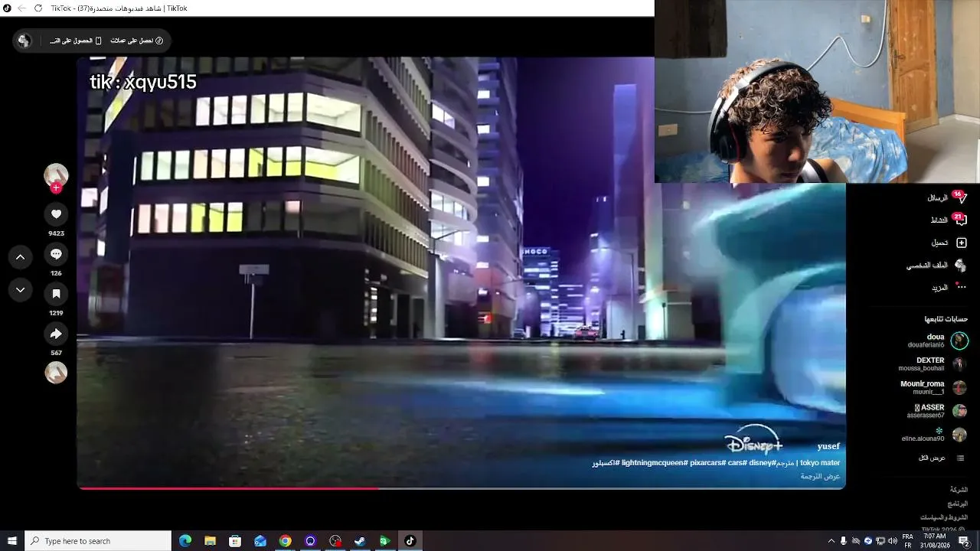Click the video author name yusef
The height and width of the screenshot is (551, 980).
click(828, 446)
